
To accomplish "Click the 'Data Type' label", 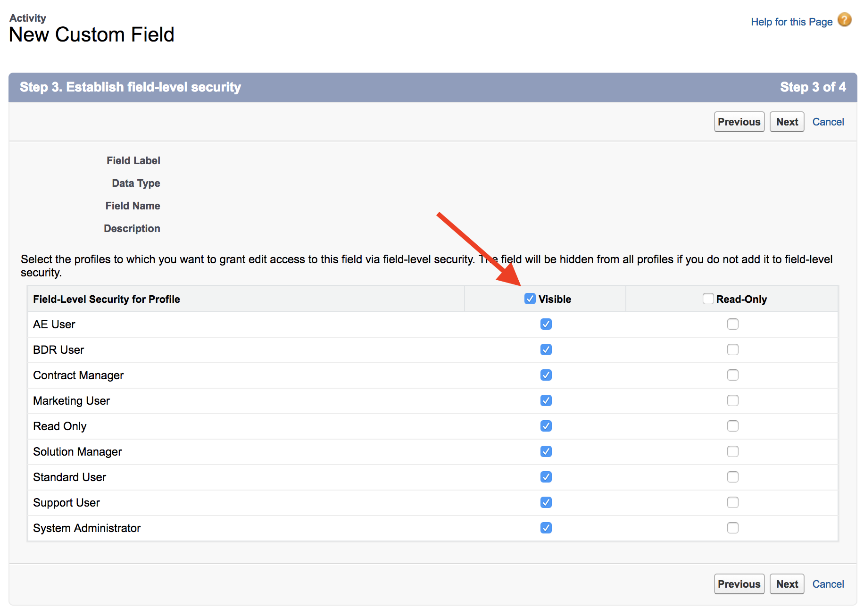I will [x=136, y=183].
